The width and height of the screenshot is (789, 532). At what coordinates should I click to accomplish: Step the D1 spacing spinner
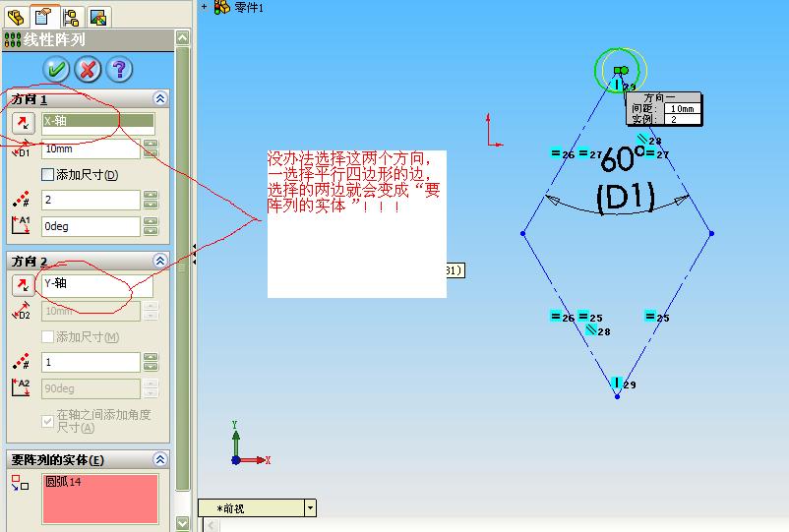click(x=151, y=149)
